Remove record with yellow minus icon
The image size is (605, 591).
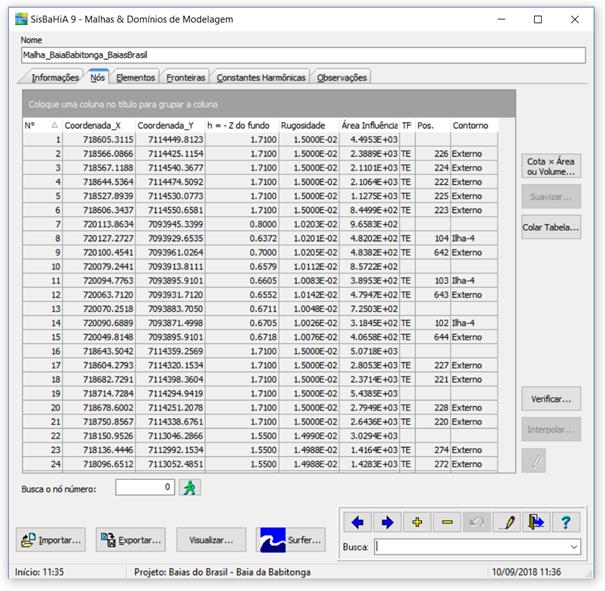[447, 522]
